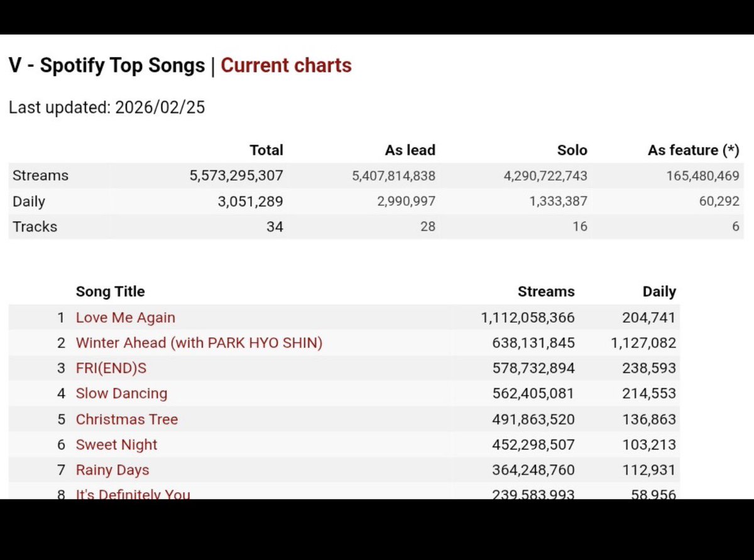Open the Sweet Night song link

(116, 444)
